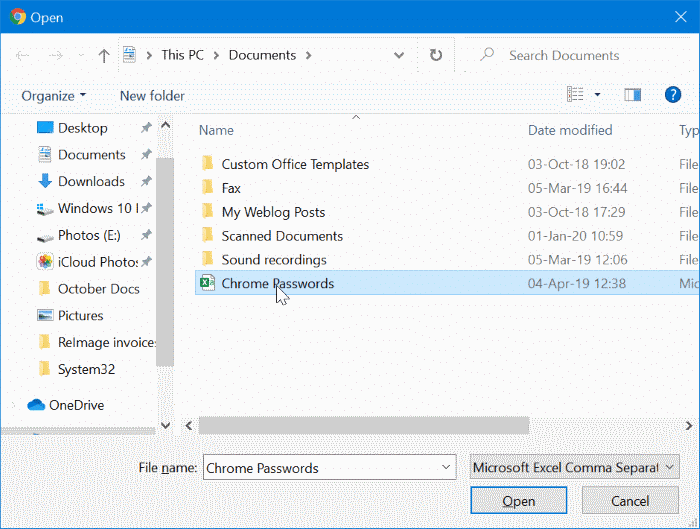Image resolution: width=700 pixels, height=529 pixels.
Task: Click the Search Documents field
Action: pos(577,55)
